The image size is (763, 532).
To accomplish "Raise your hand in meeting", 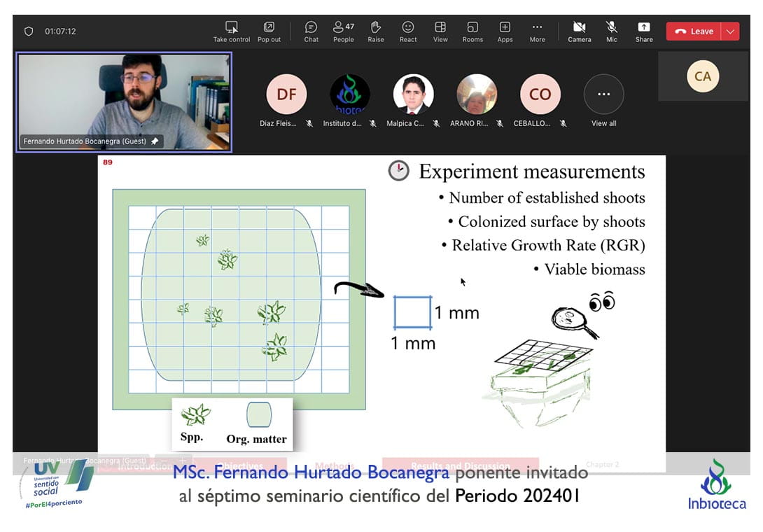I will (376, 28).
